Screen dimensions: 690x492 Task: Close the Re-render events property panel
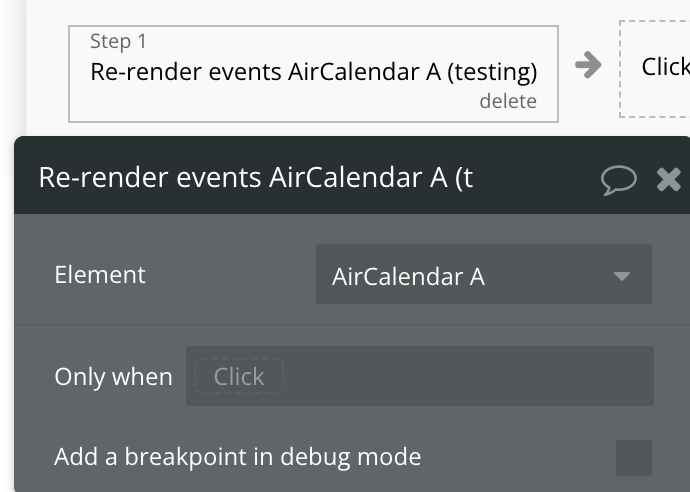point(668,180)
